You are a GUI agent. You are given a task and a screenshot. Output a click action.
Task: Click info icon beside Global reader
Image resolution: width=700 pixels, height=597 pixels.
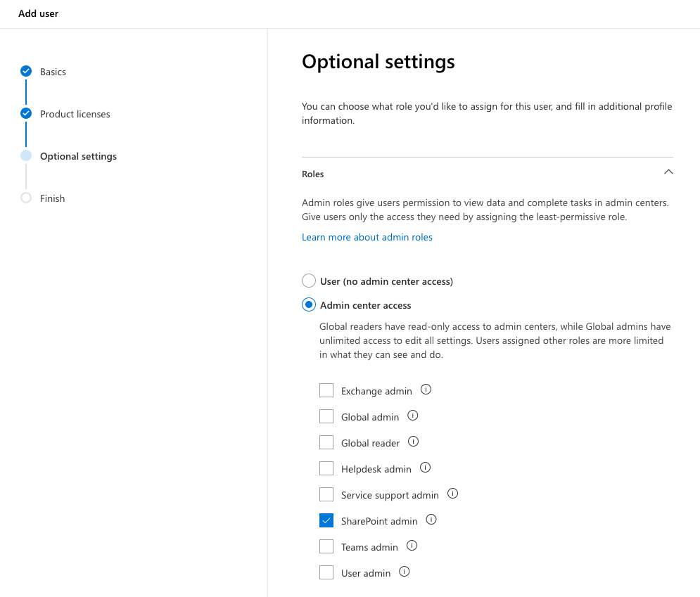click(x=414, y=442)
